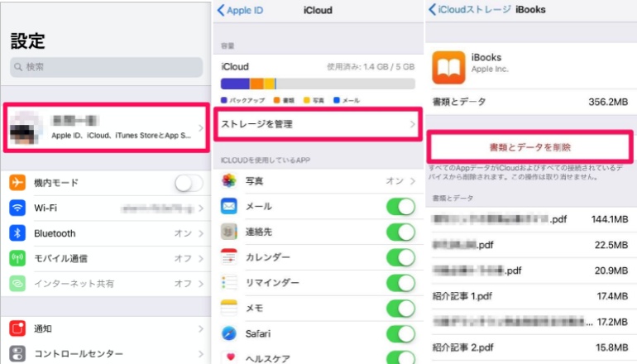
Task: Tap ストレージを管理 label
Action: point(256,124)
